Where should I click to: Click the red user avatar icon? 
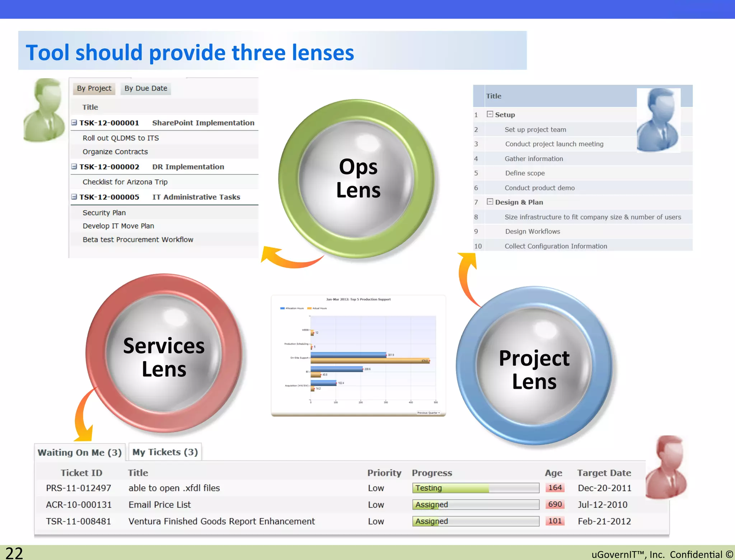(666, 467)
